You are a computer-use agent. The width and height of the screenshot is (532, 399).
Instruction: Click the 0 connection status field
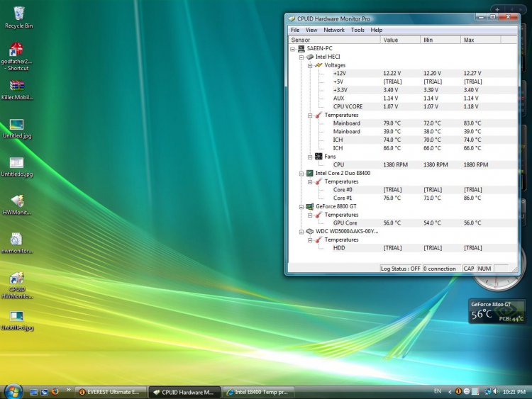point(441,269)
